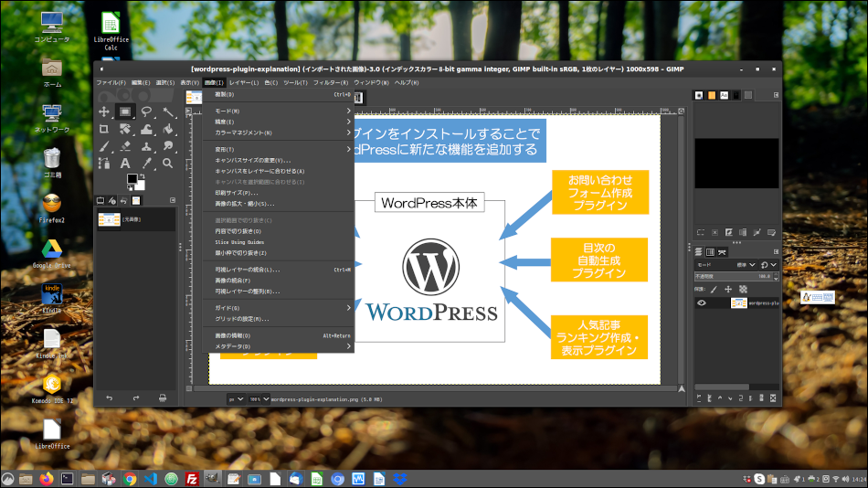Select the [元画像] undo history entry
The image size is (868, 488).
coord(135,220)
